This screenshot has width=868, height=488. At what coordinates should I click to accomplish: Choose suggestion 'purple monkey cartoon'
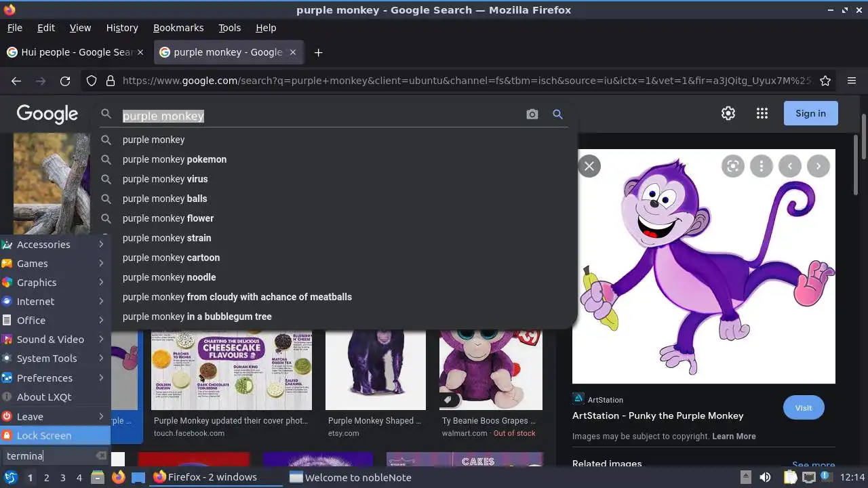pyautogui.click(x=334, y=258)
